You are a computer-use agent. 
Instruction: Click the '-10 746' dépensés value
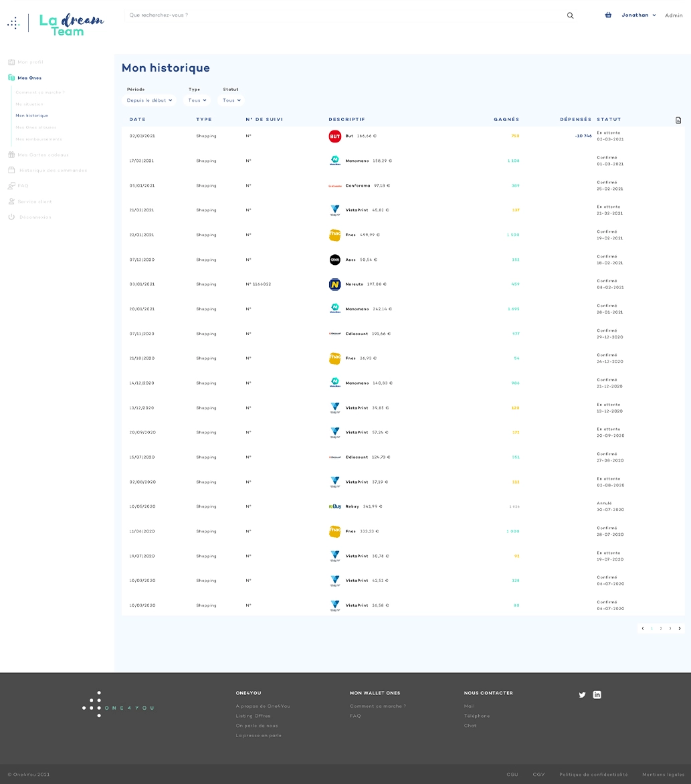(583, 136)
